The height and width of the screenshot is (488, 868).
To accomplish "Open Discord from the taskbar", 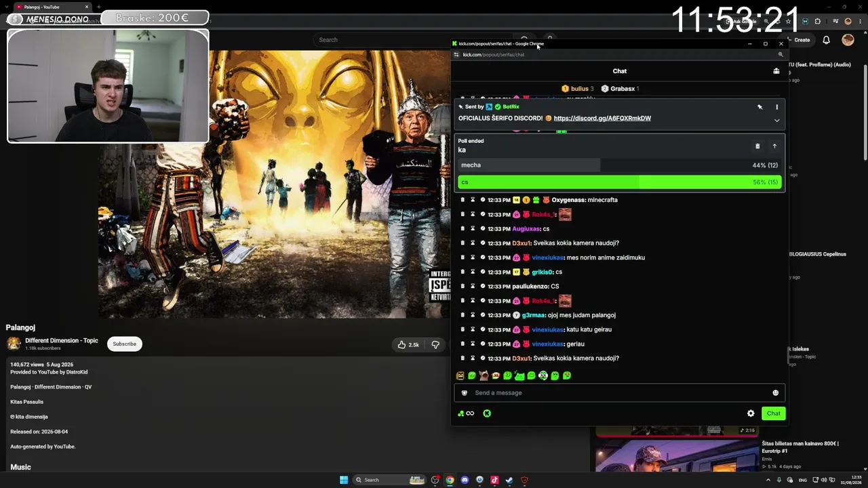I will (x=465, y=480).
